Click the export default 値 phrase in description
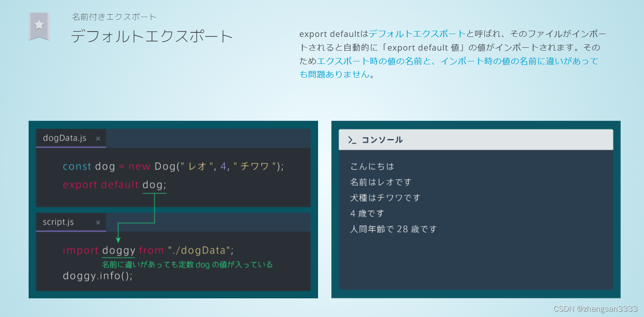The image size is (644, 317). point(422,47)
